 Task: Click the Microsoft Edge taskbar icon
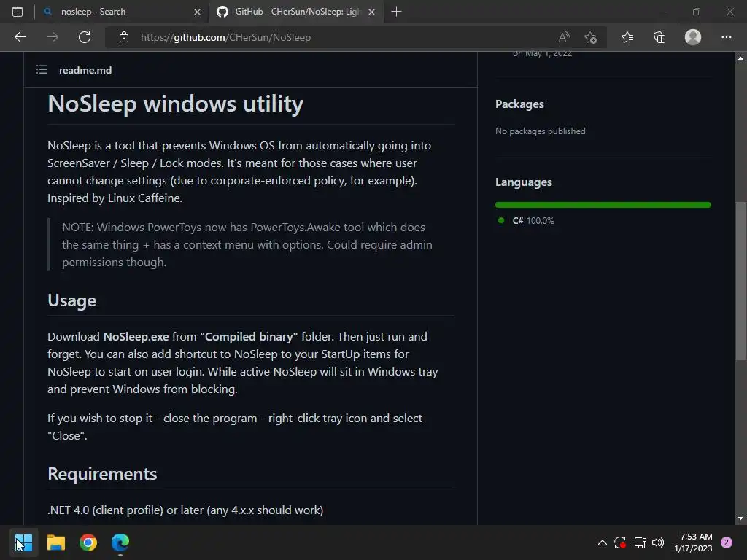(120, 542)
